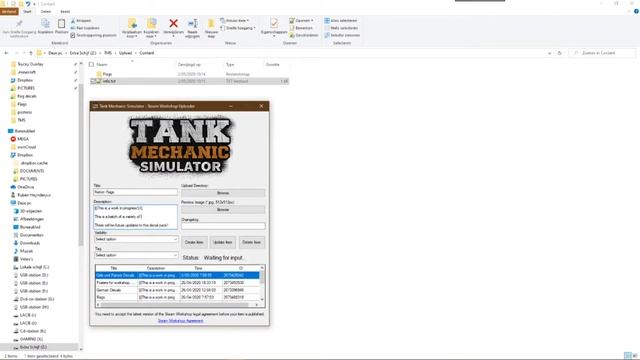Switch to the Delen ribbon tab
Image resolution: width=640 pixels, height=360 pixels.
[x=46, y=11]
